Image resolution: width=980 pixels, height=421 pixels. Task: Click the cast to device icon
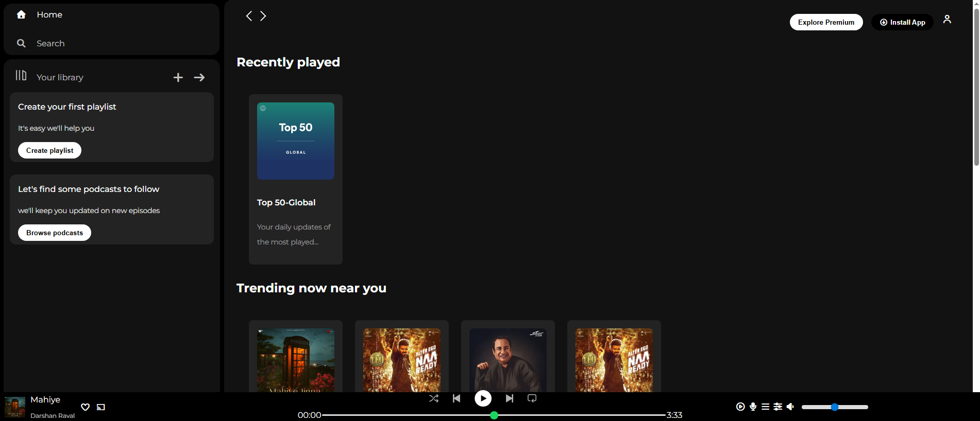tap(101, 407)
